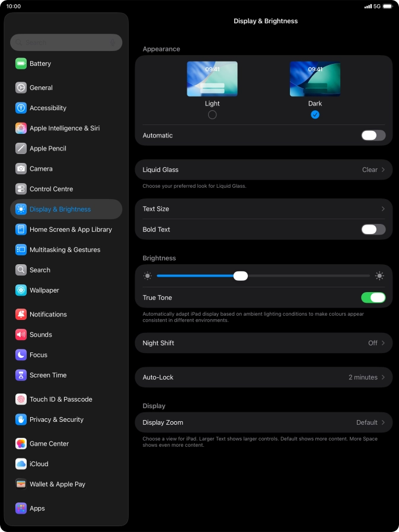Screen dimensions: 399x532
Task: Expand Liquid Glass Clear option
Action: [x=264, y=169]
